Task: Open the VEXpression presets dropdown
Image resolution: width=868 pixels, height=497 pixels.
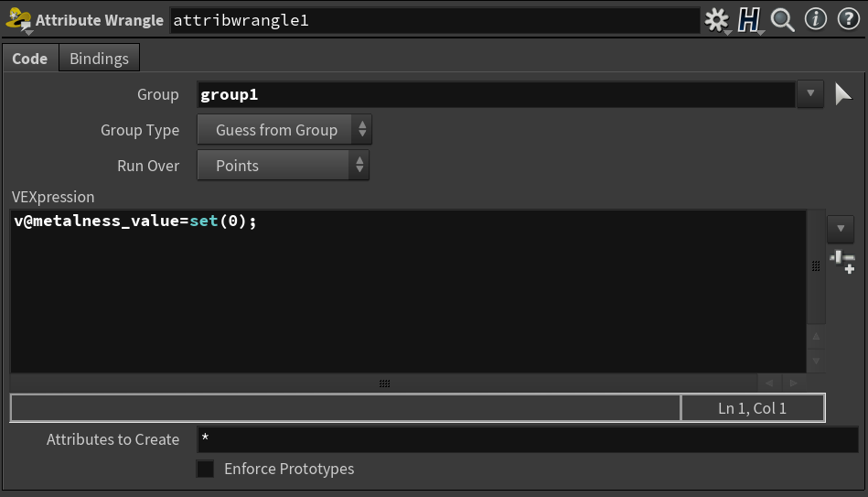Action: (x=841, y=229)
